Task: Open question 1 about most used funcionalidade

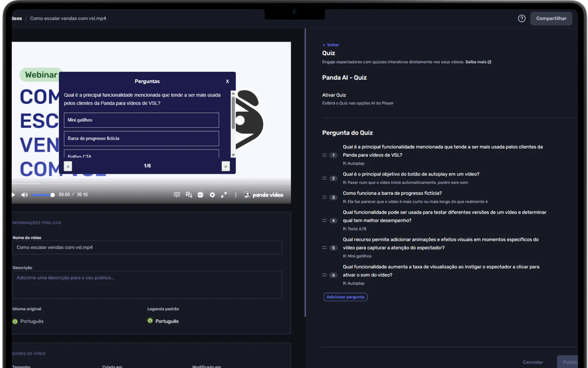Action: 442,151
